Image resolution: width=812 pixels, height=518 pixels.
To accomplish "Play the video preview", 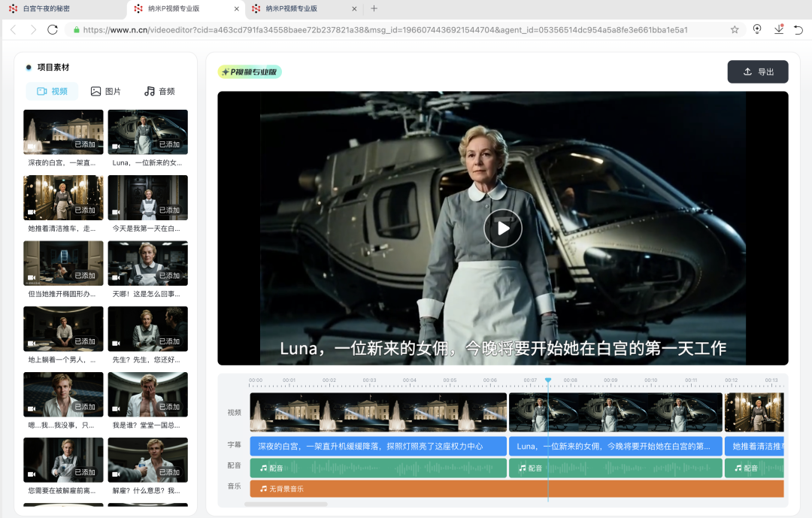I will [x=502, y=228].
